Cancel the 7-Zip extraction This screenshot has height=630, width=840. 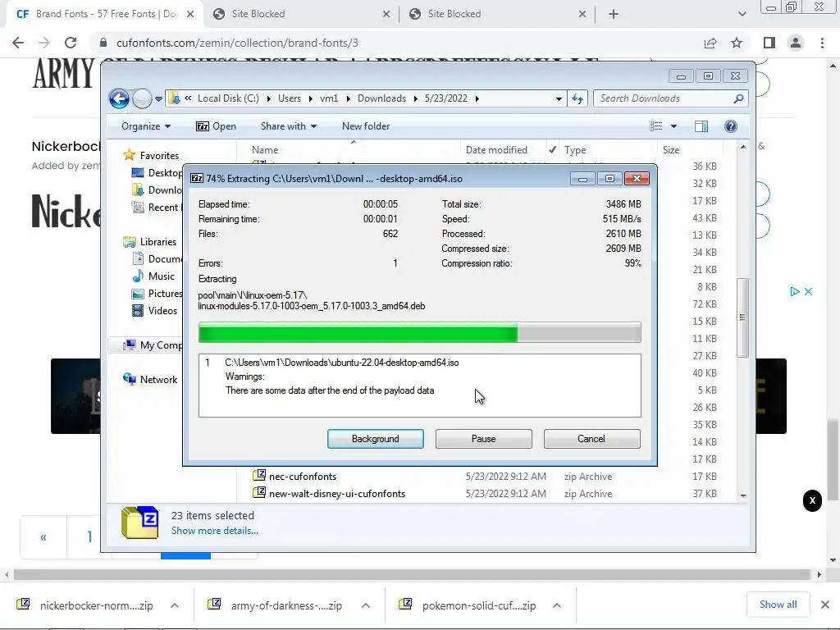(x=591, y=439)
